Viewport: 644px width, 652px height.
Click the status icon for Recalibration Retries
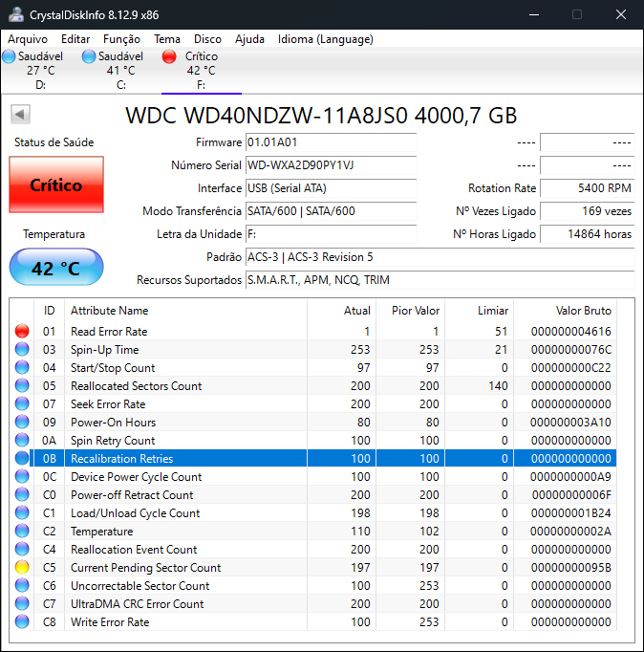point(22,458)
